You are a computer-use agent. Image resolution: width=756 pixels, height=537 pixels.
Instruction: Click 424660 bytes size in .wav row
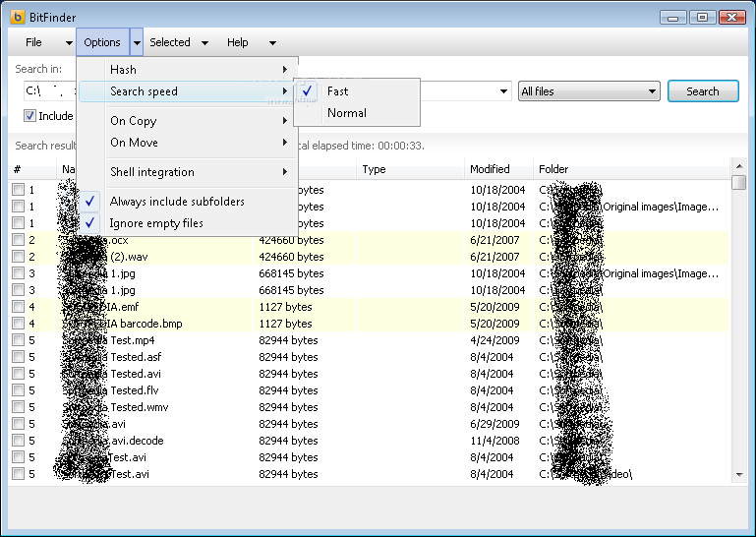(291, 257)
